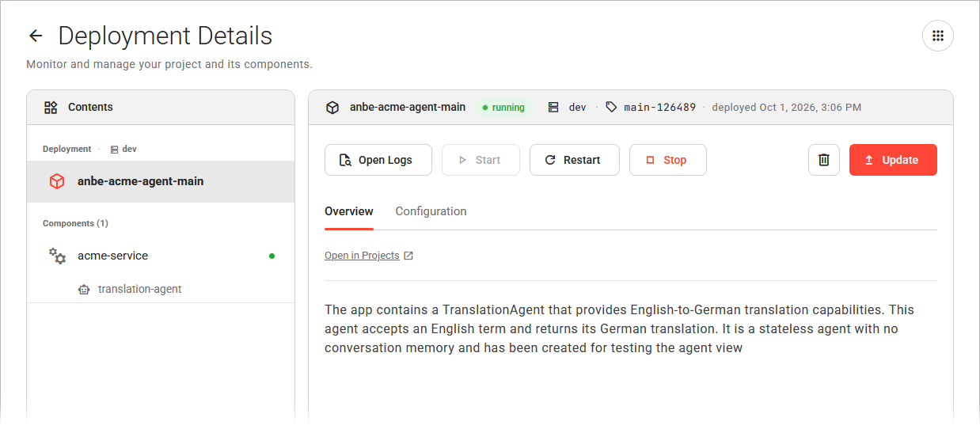
Task: Go back using the left arrow icon
Action: point(35,36)
